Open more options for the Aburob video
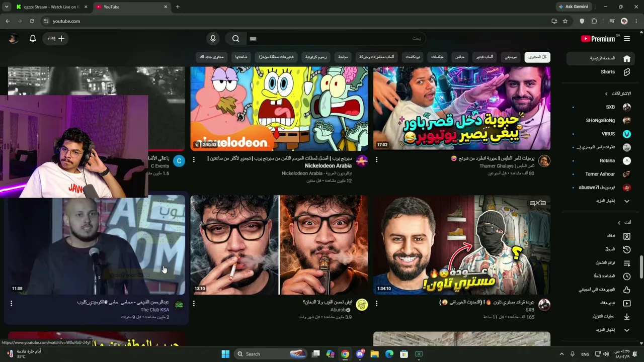This screenshot has width=644, height=362. point(194,304)
